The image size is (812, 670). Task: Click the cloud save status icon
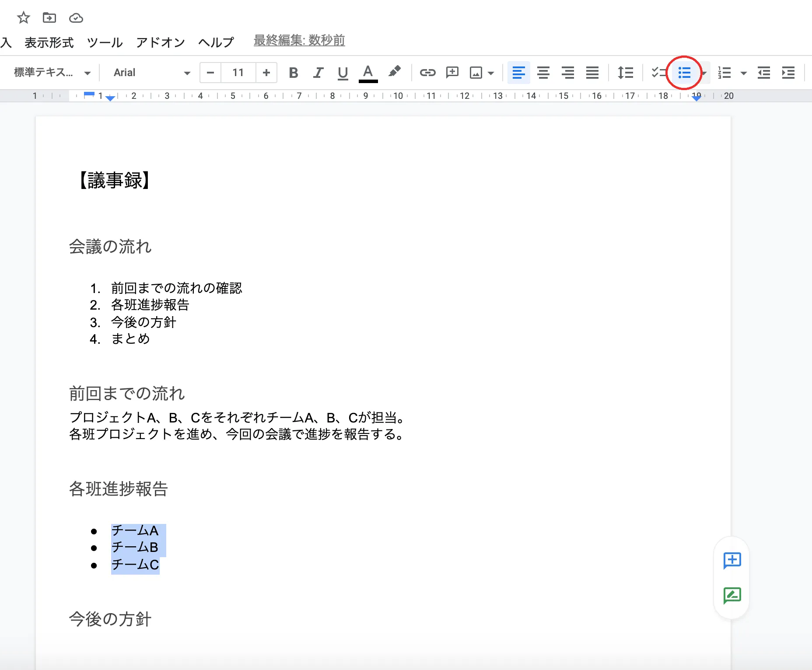click(x=76, y=18)
